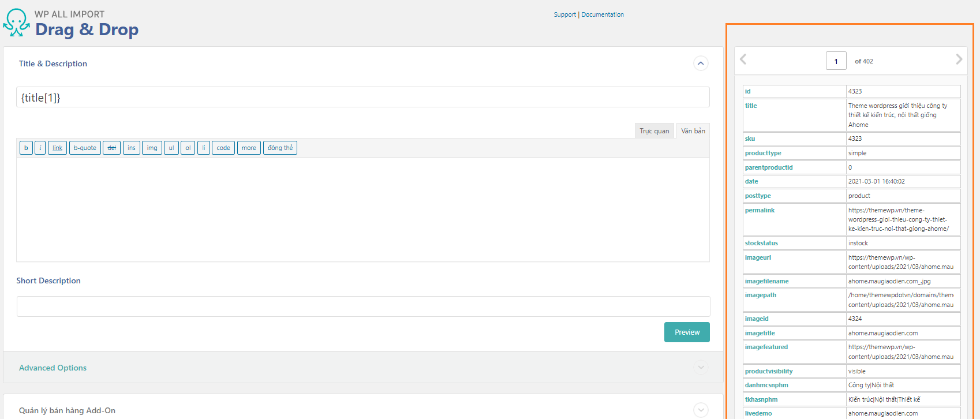This screenshot has width=980, height=419.
Task: Click the italic 'i' editor button
Action: [40, 148]
